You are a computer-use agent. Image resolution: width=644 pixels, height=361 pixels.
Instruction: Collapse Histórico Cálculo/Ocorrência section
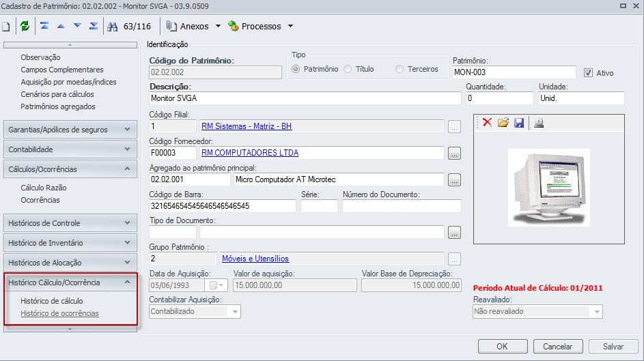70,283
